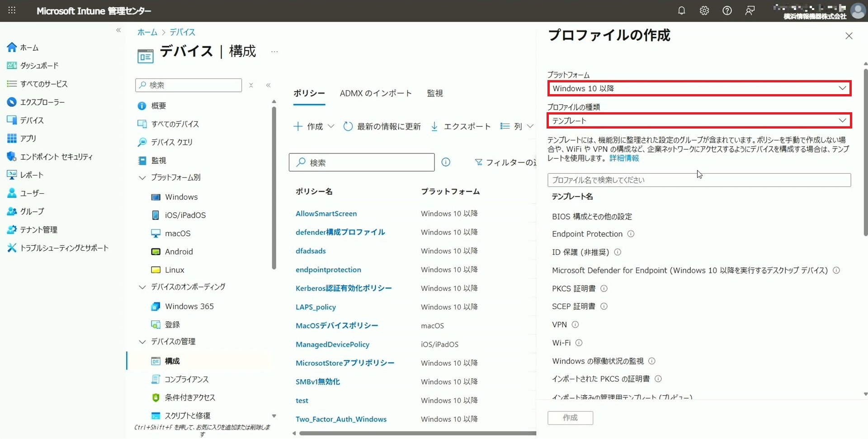The height and width of the screenshot is (439, 868).
Task: Open the 詳細情報 link
Action: pos(624,158)
